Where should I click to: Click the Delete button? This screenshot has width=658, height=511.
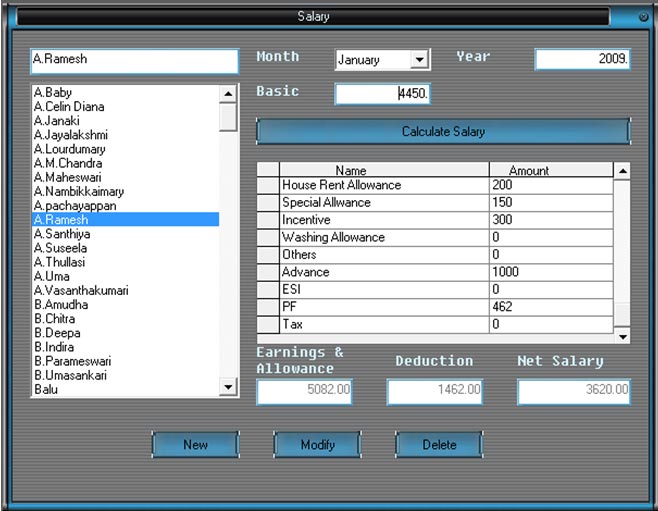point(439,445)
